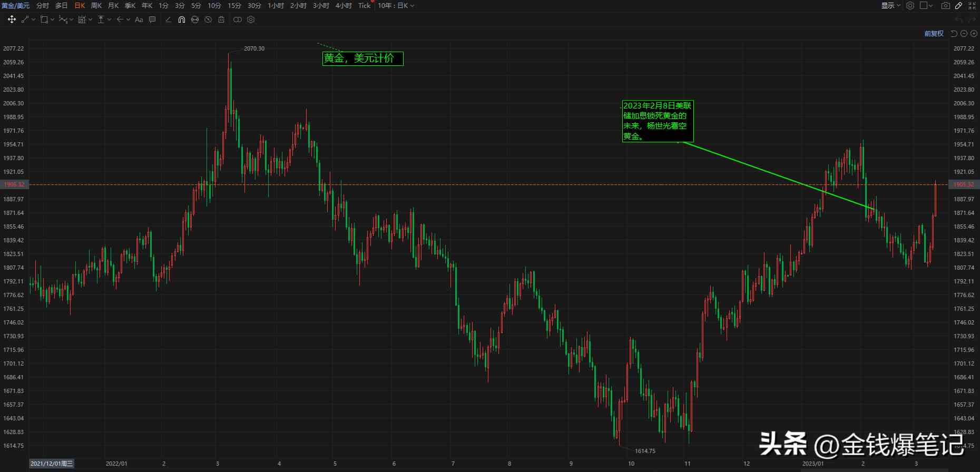Viewport: 980px width, 472px height.
Task: Select the move/crosshair cursor tool
Action: coord(12,19)
